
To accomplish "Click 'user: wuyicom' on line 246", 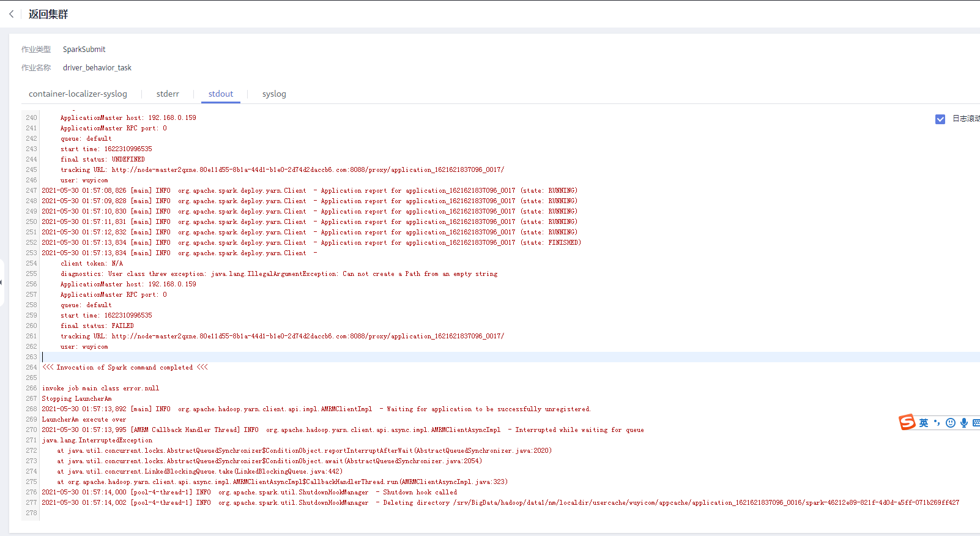I will [84, 181].
